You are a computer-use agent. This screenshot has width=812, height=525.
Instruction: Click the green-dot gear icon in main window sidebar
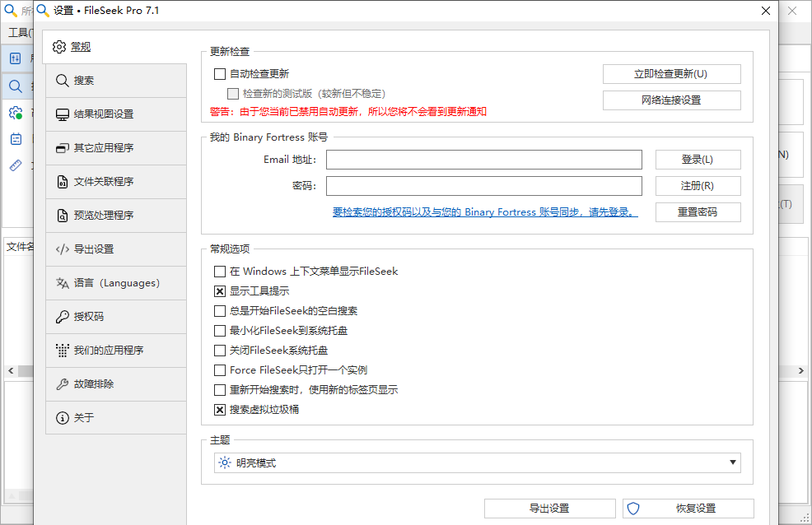(16, 113)
